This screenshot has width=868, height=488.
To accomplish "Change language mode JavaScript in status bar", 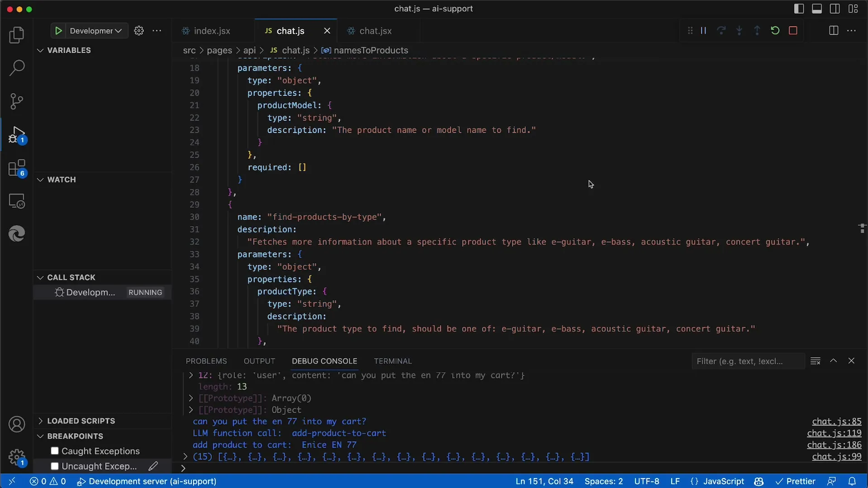I will pos(723,481).
